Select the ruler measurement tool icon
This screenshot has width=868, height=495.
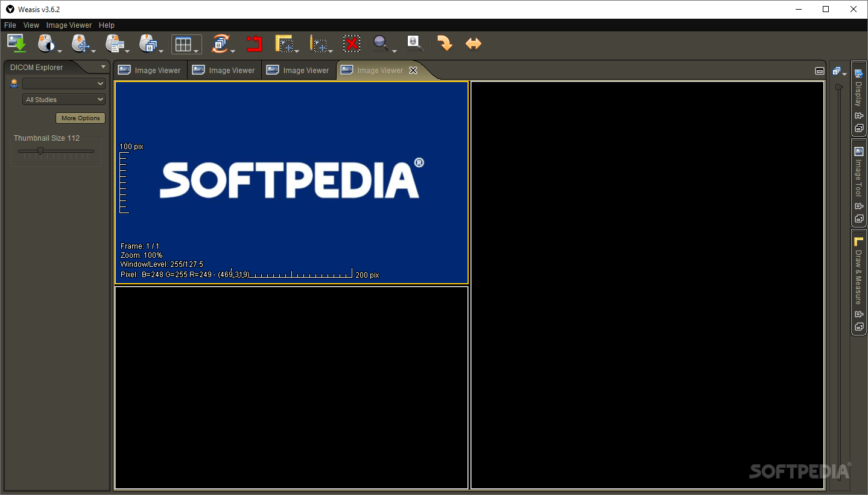click(284, 43)
